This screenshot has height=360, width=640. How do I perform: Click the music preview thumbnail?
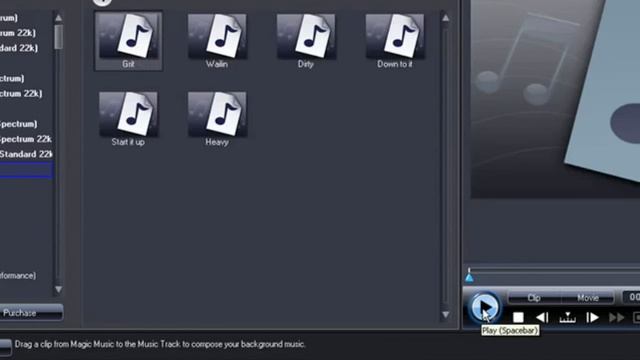point(555,99)
